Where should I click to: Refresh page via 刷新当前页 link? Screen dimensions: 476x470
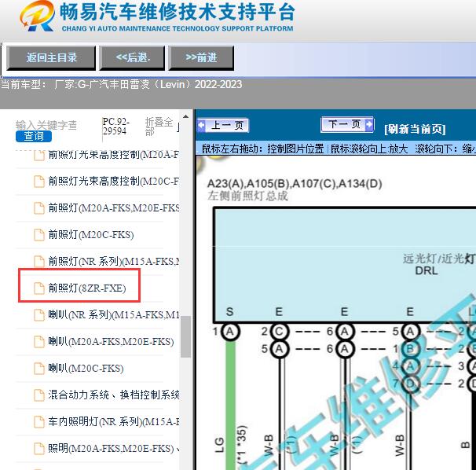coord(415,129)
